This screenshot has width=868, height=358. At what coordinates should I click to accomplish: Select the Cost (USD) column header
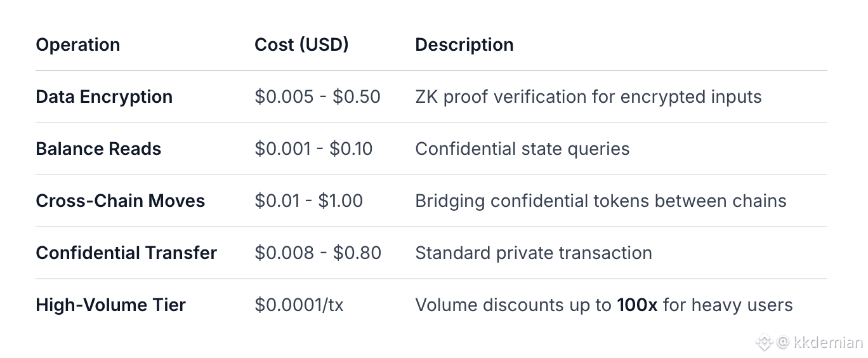pos(301,45)
